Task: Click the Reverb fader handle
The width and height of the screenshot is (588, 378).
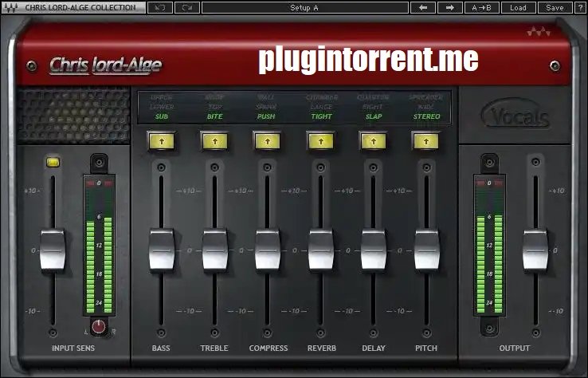Action: click(320, 250)
